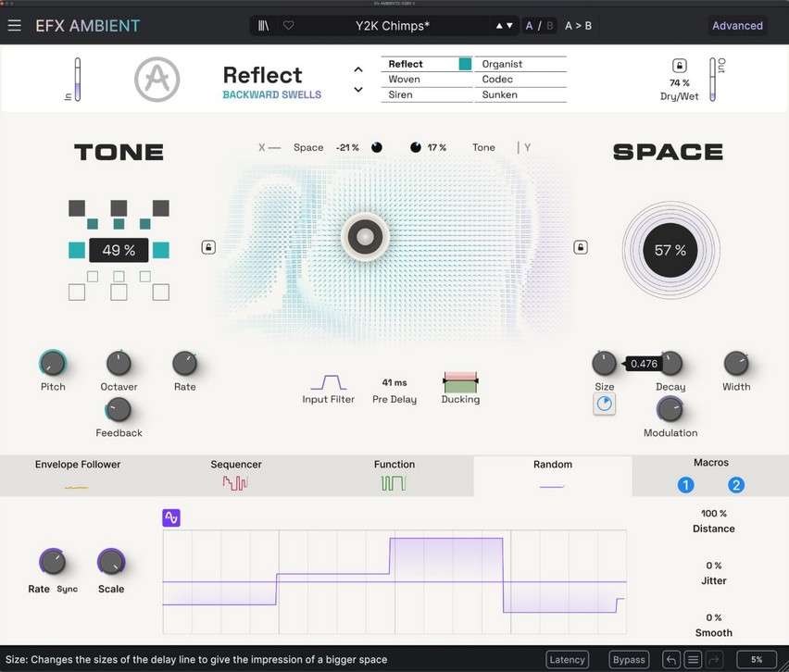Click the Arturia logo
The width and height of the screenshot is (789, 672).
pyautogui.click(x=157, y=79)
